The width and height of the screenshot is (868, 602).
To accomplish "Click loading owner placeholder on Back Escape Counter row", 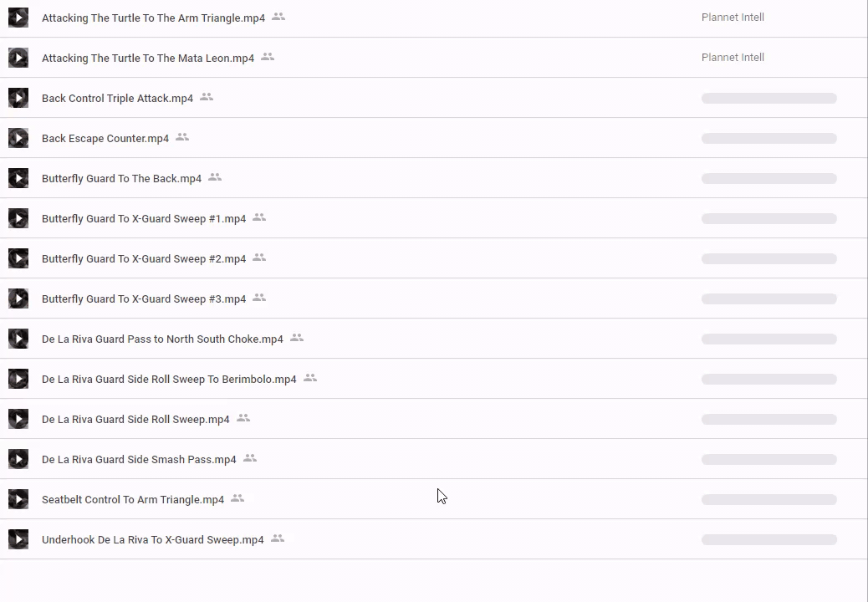I will [x=768, y=139].
